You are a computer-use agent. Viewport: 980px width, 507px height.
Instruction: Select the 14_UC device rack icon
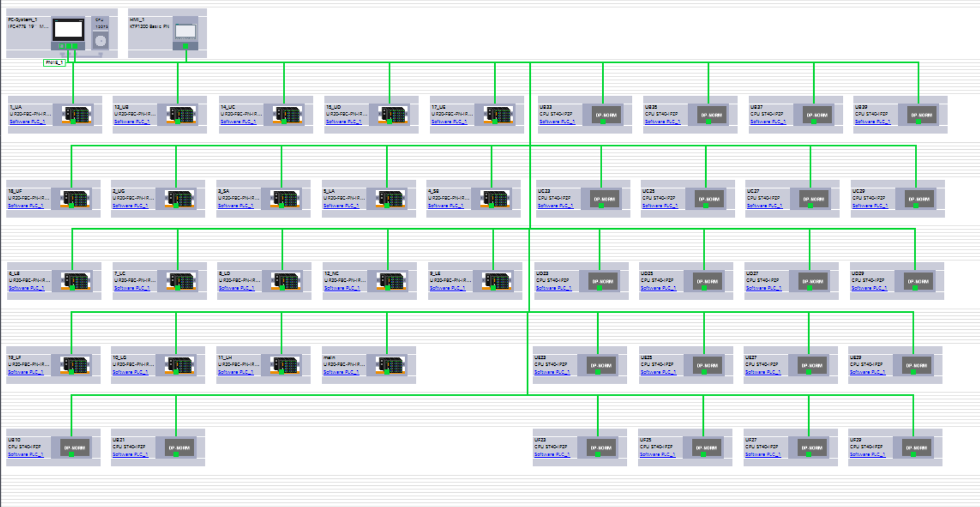[x=287, y=115]
